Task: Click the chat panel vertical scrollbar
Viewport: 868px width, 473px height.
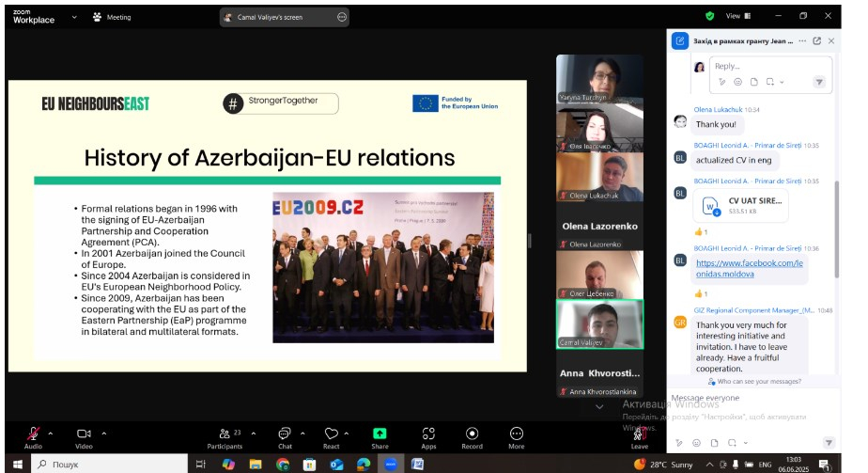Action: coord(835,226)
